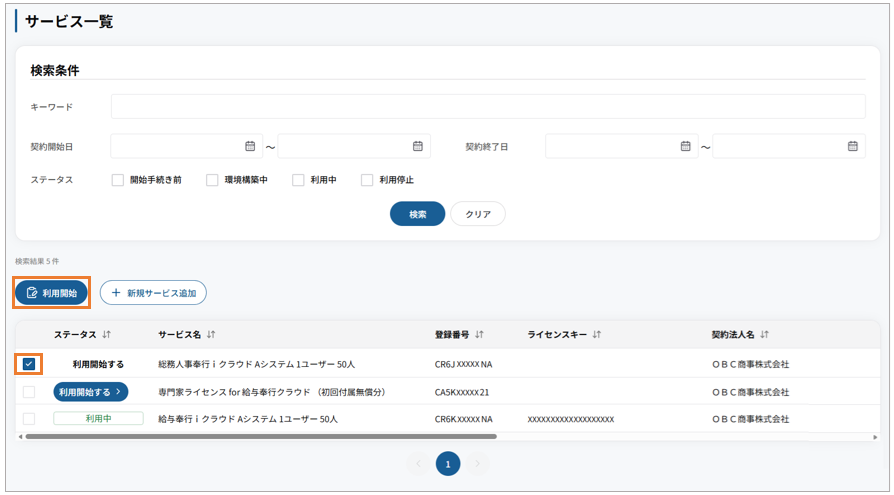Screen dimensions: 894x495
Task: Click the horizontal scrollbar thumb under table
Action: (261, 437)
